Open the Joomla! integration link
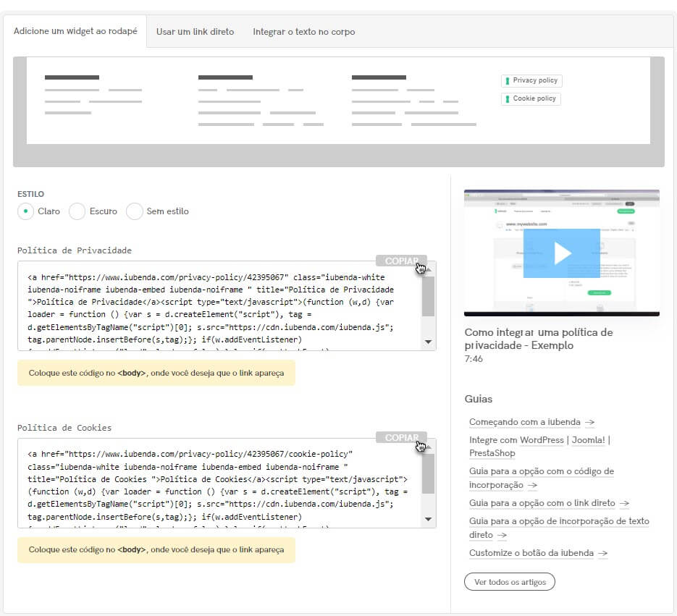The height and width of the screenshot is (616, 677). point(588,440)
